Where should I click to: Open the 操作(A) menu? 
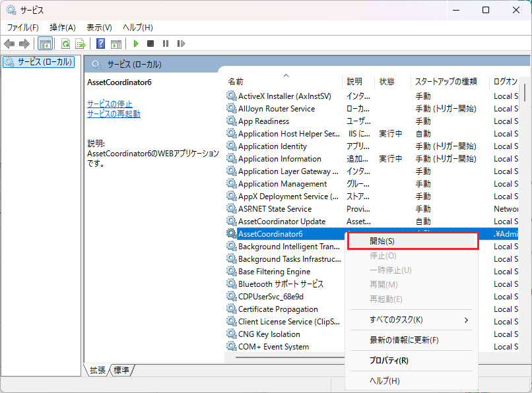(63, 27)
